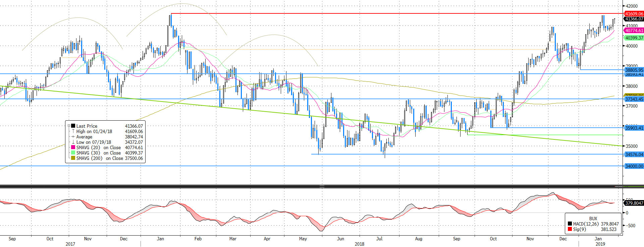644x247 pixels.
Task: Click the 35000 price axis label
Action: (x=632, y=146)
